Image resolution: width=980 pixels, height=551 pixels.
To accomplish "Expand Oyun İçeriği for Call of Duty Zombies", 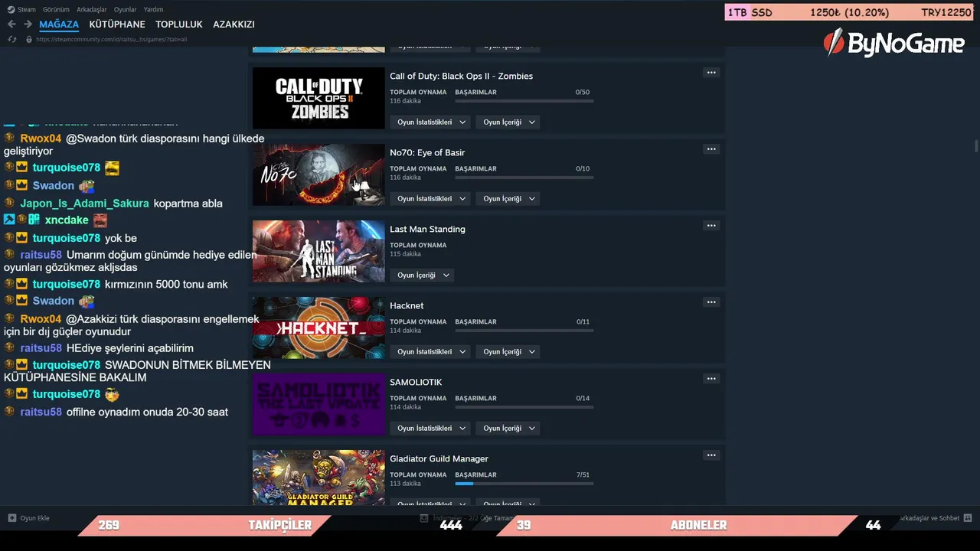I will click(508, 122).
